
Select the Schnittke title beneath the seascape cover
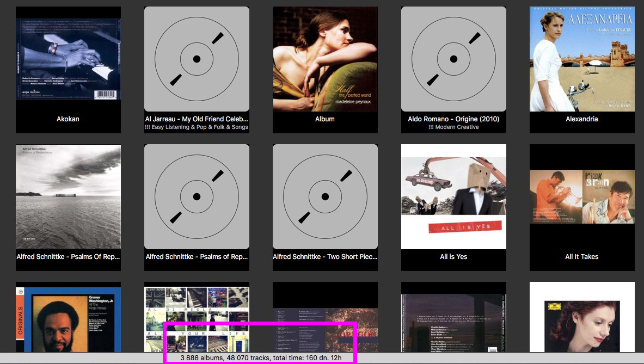pyautogui.click(x=68, y=257)
